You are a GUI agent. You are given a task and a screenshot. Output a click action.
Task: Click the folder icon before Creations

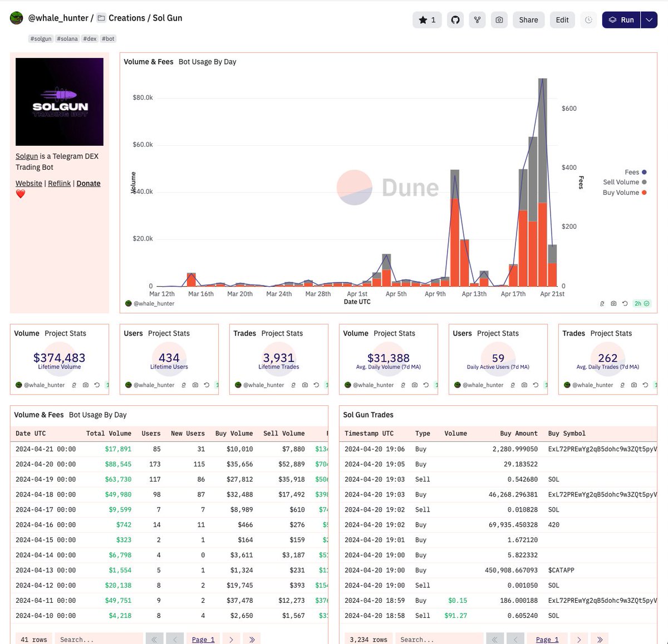(101, 18)
